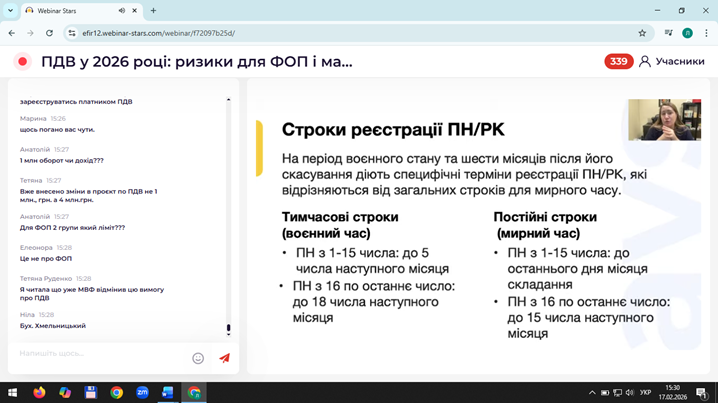718x403 pixels.
Task: Open a new browser tab
Action: point(153,11)
